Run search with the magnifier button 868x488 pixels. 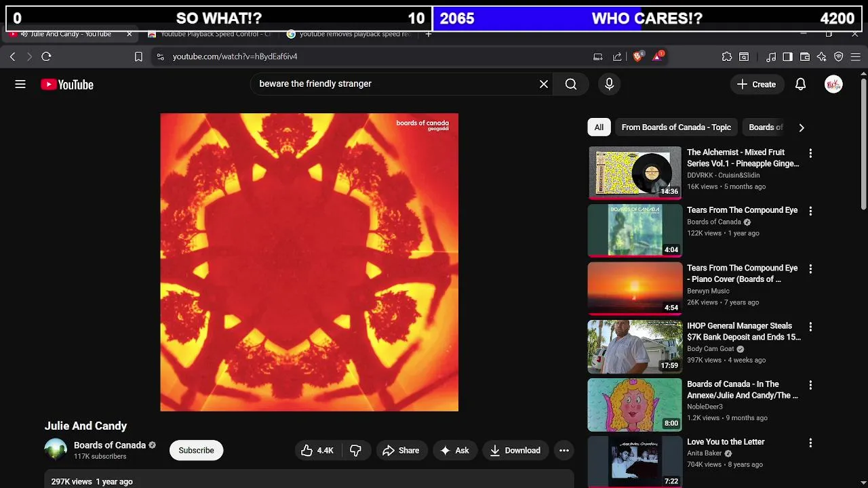coord(571,84)
